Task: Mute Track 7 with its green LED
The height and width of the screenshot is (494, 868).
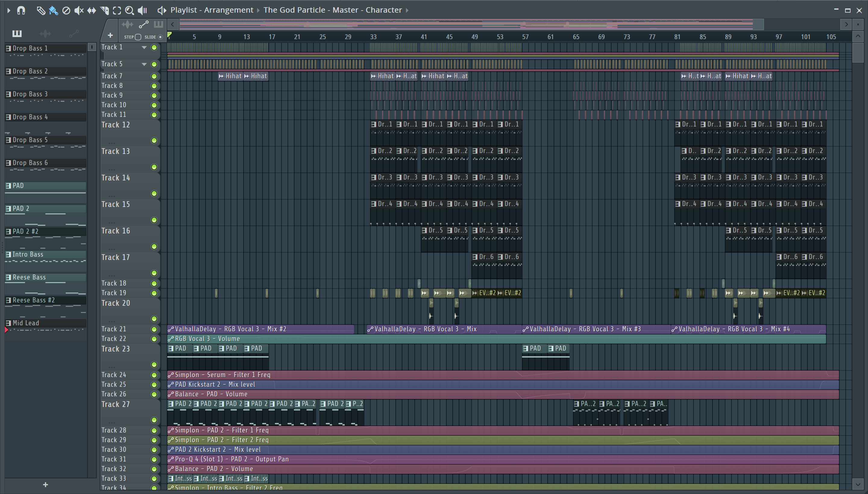Action: coord(154,76)
